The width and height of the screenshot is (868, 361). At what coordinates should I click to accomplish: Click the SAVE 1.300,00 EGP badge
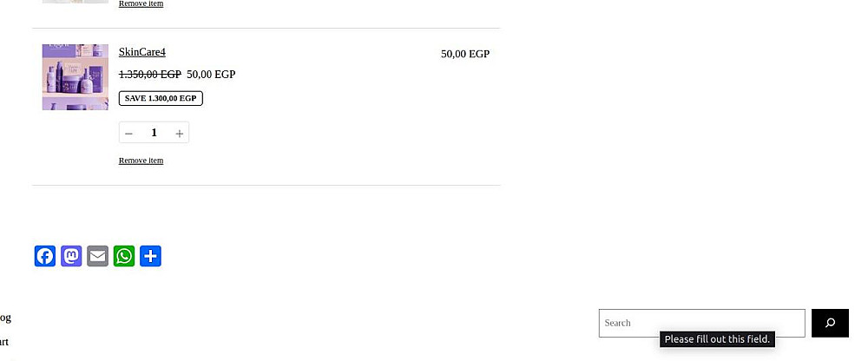pyautogui.click(x=161, y=98)
